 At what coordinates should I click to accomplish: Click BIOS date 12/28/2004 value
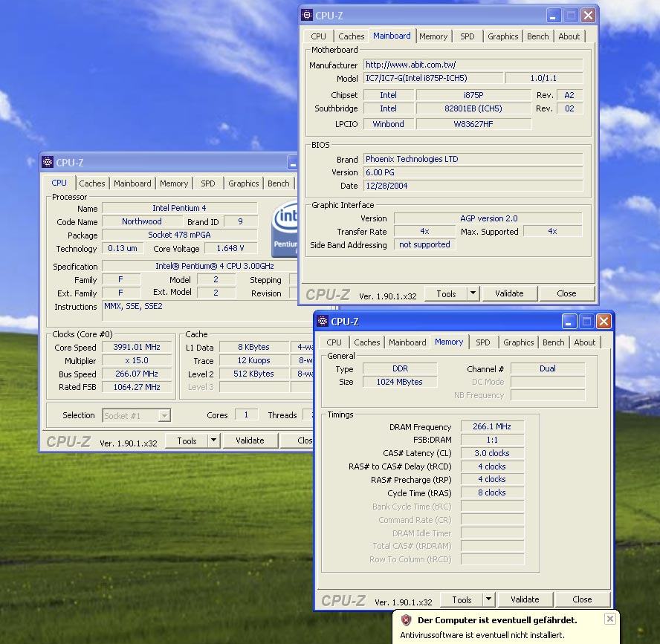point(473,186)
